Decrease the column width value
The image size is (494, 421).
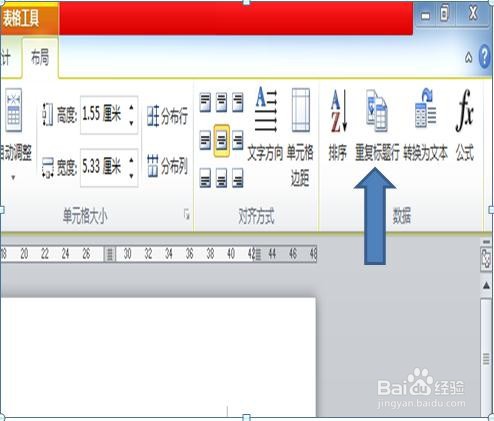point(132,175)
